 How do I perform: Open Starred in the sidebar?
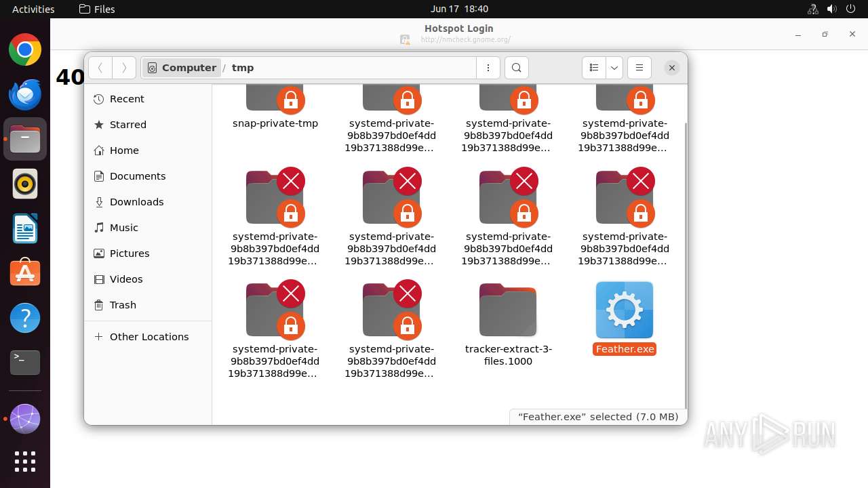click(148, 125)
